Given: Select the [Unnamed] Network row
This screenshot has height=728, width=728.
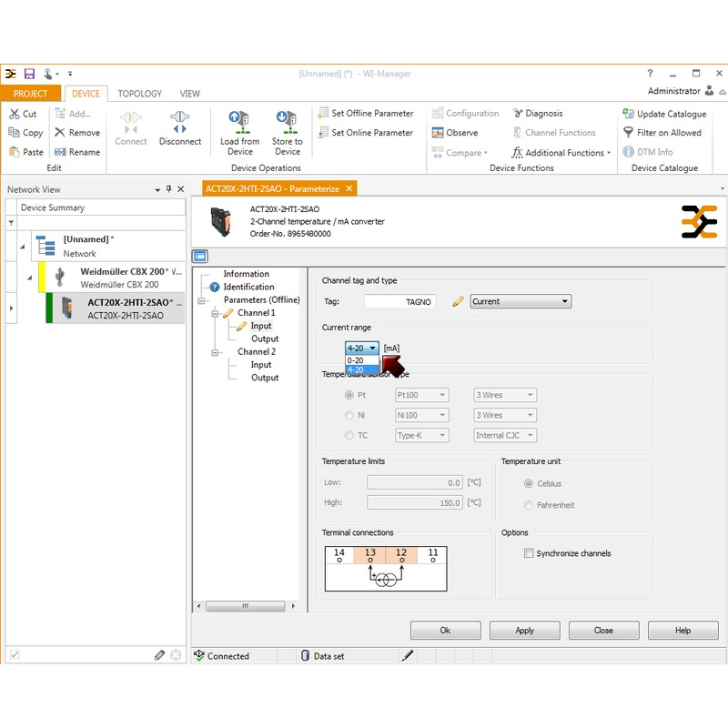Looking at the screenshot, I should [x=108, y=246].
